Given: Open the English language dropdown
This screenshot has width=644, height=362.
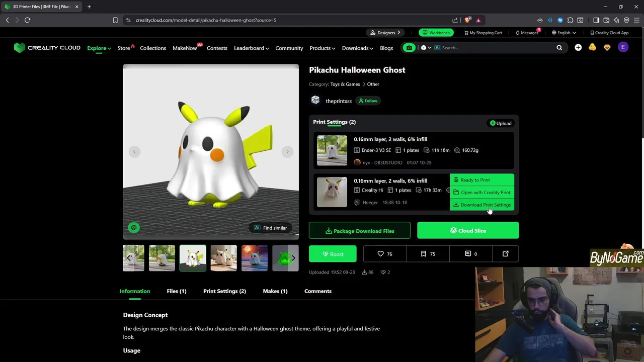Looking at the screenshot, I should [564, 33].
